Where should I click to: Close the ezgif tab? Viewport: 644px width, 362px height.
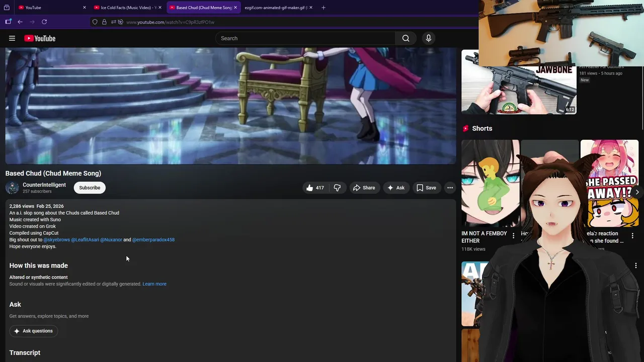(x=311, y=8)
